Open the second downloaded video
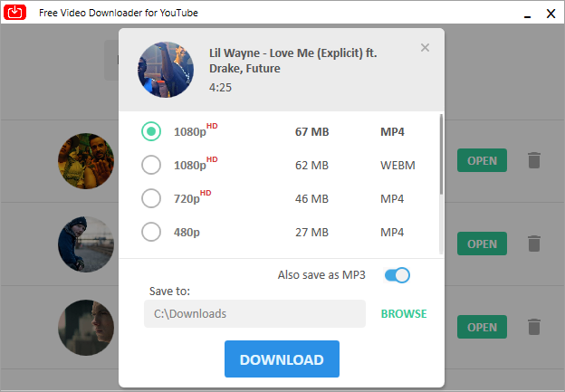The width and height of the screenshot is (565, 392). [482, 244]
